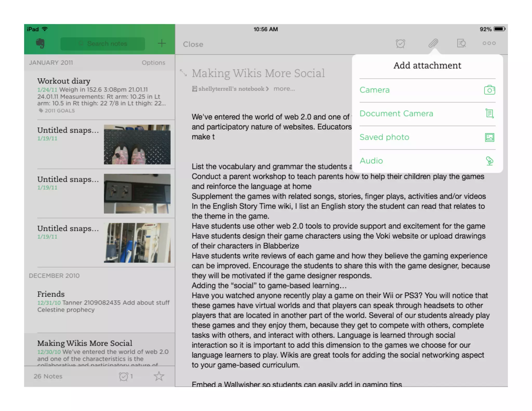Toggle the star shortcuts icon in footer
The image size is (532, 411).
(159, 376)
